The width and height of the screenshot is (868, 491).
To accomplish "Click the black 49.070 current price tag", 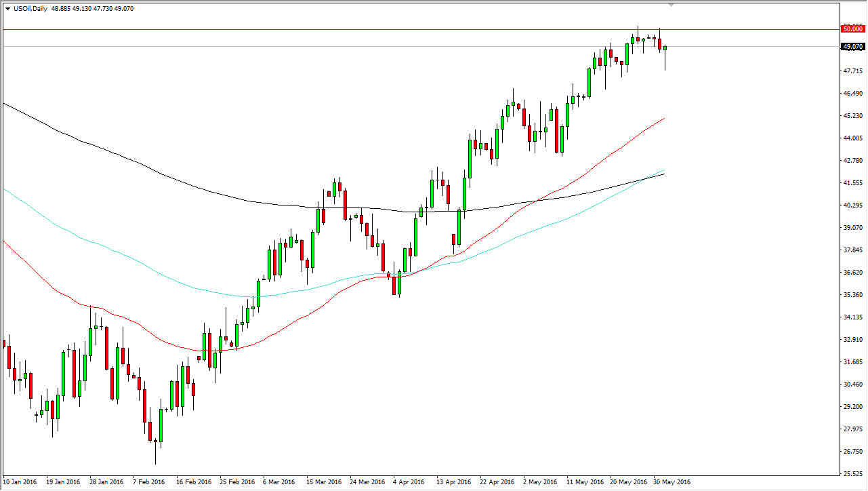I will click(x=852, y=47).
